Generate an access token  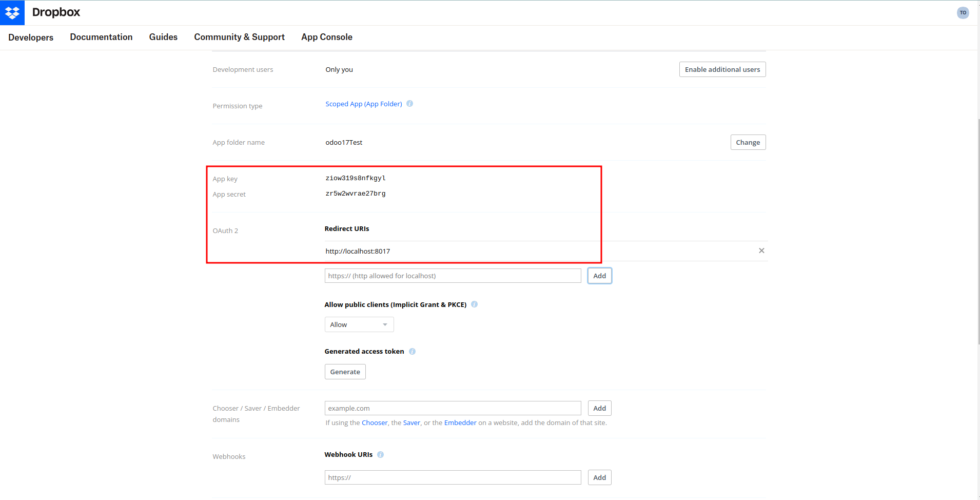pos(345,372)
